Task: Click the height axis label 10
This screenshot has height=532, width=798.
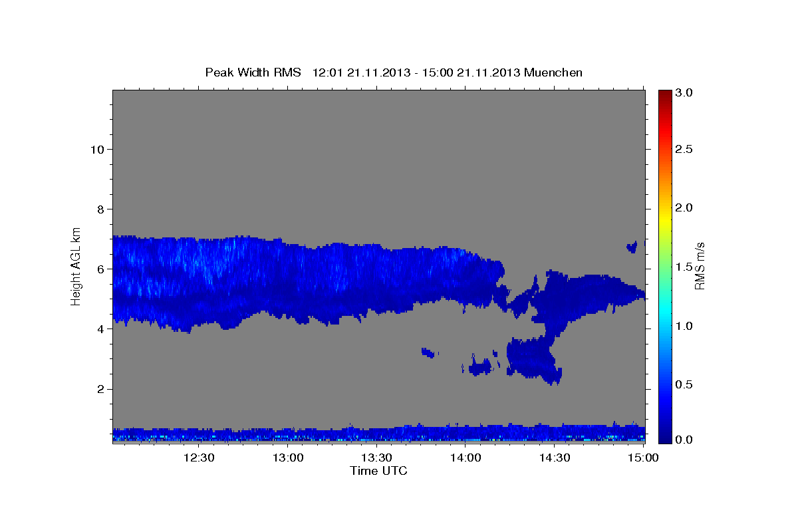Action: (x=96, y=149)
